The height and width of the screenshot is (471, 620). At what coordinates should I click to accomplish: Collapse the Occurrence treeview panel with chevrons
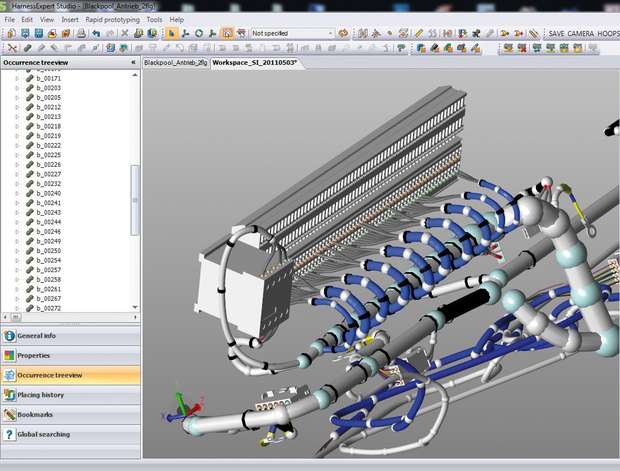click(x=133, y=62)
